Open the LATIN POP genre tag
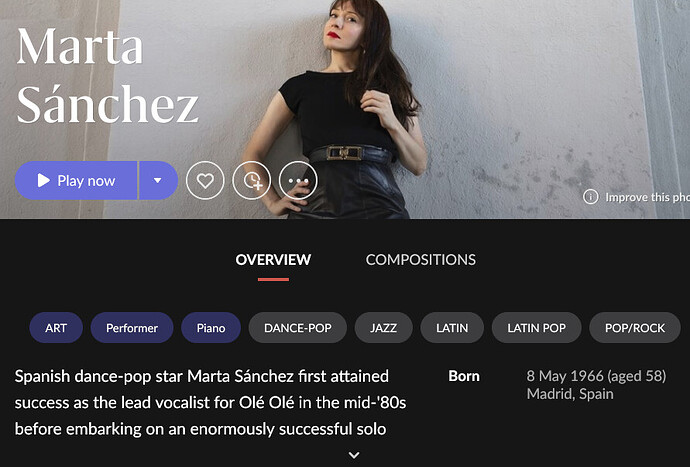This screenshot has width=690, height=467. click(x=536, y=328)
